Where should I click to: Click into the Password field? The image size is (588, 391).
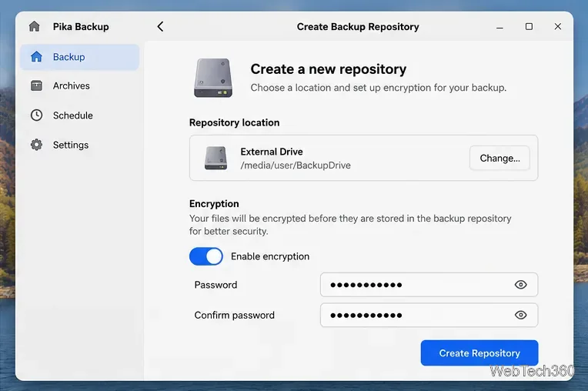coord(429,285)
